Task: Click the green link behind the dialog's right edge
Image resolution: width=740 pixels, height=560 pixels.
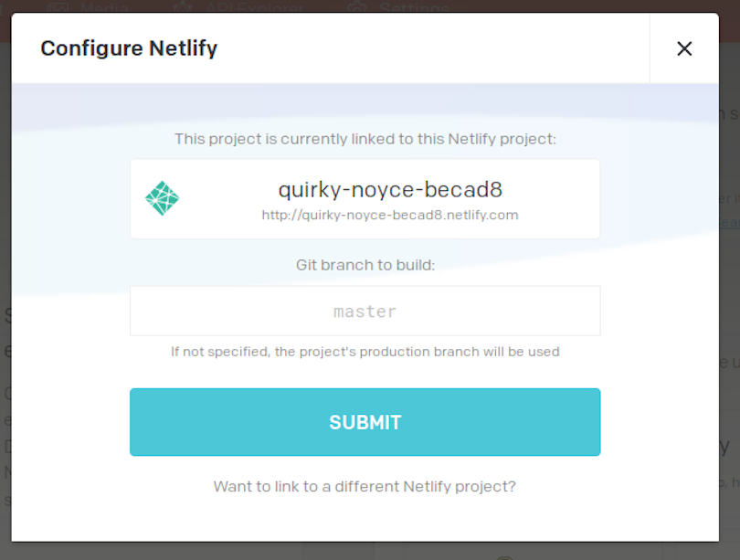Action: pyautogui.click(x=730, y=222)
